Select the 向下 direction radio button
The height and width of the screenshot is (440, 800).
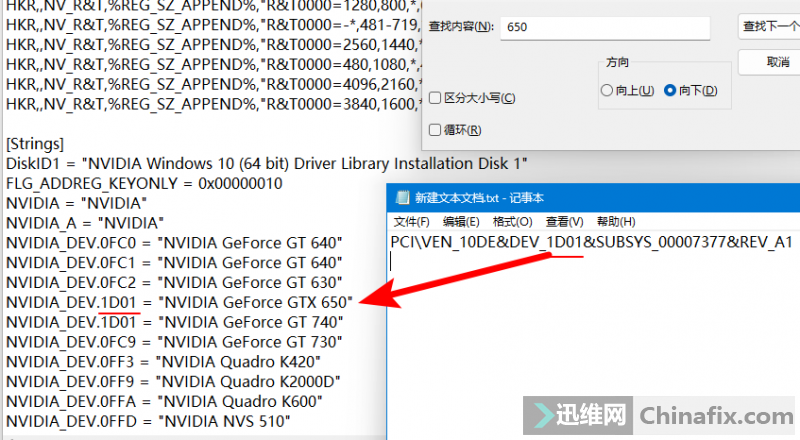pyautogui.click(x=670, y=91)
